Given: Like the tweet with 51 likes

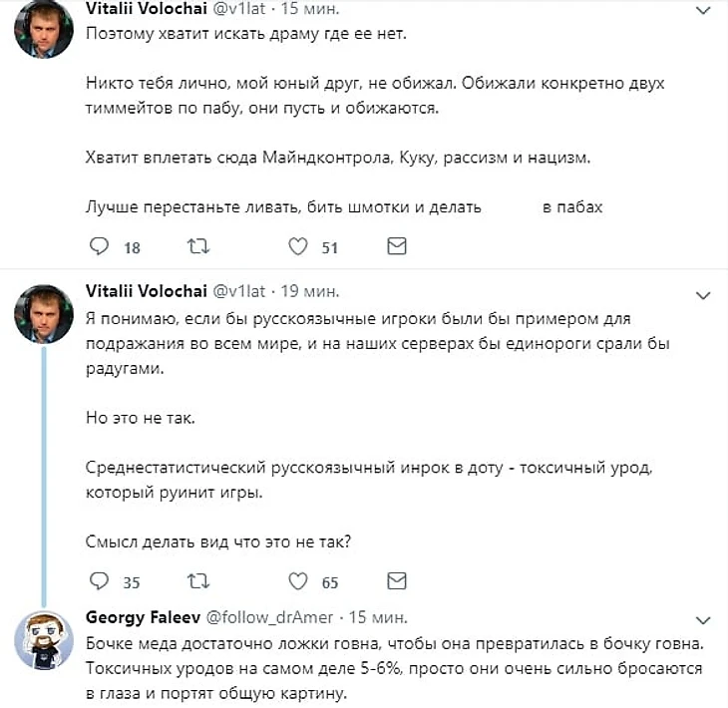Looking at the screenshot, I should coord(297,246).
